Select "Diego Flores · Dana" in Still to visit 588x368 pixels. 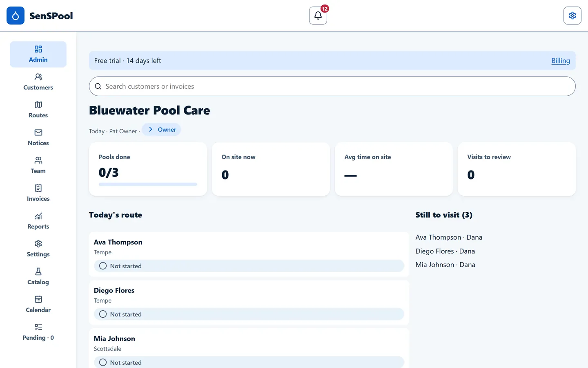point(445,251)
